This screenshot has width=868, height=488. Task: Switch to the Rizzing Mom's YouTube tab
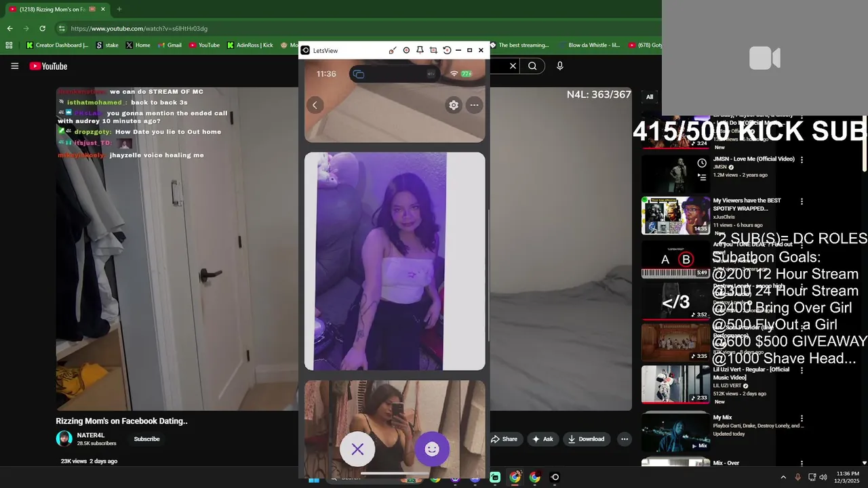[57, 9]
